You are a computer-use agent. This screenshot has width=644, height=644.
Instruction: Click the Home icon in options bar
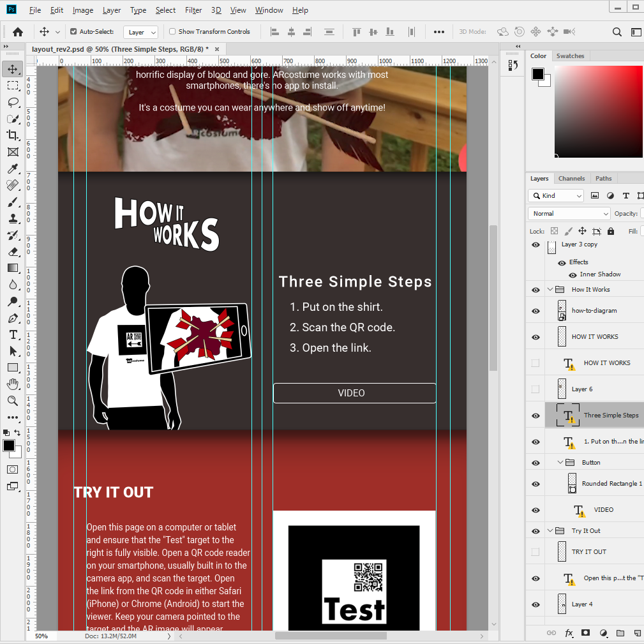coord(18,32)
